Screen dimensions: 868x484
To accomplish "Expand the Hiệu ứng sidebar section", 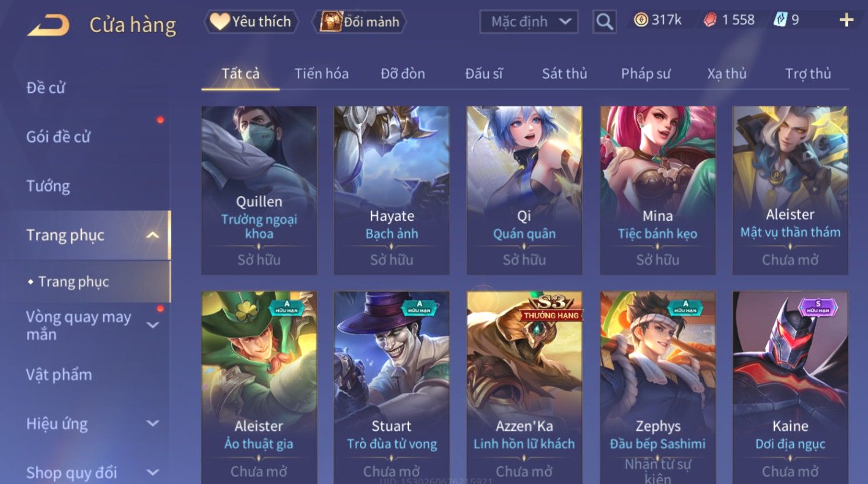I will 153,423.
